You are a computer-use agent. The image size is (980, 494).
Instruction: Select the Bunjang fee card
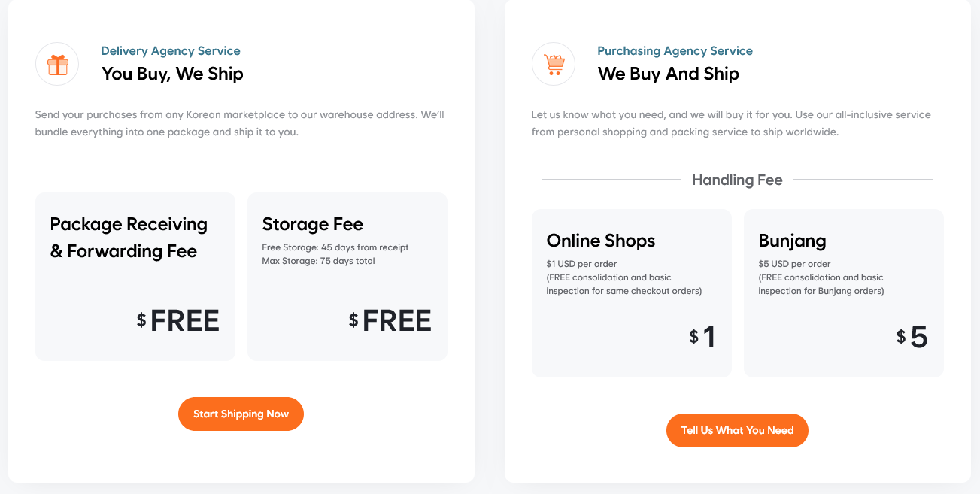[x=844, y=293]
